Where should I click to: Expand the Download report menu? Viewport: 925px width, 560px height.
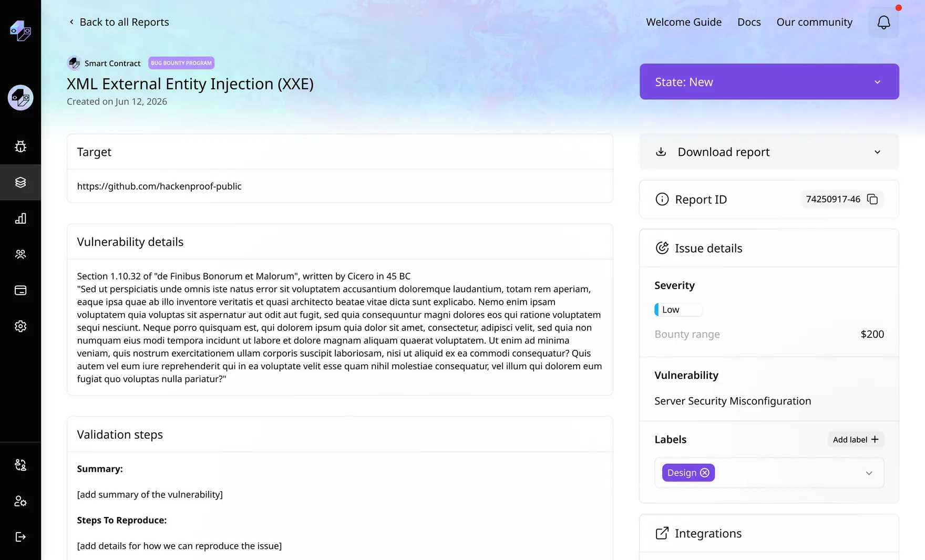point(769,152)
